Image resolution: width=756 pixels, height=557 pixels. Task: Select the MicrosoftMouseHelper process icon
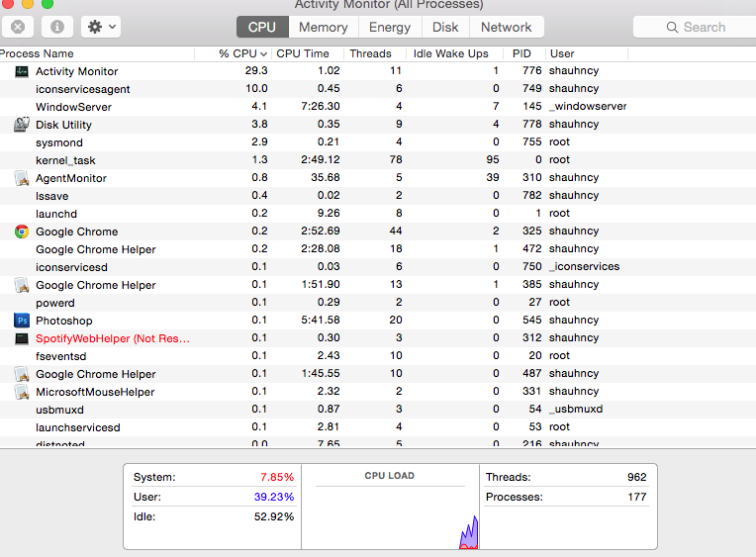[x=22, y=392]
